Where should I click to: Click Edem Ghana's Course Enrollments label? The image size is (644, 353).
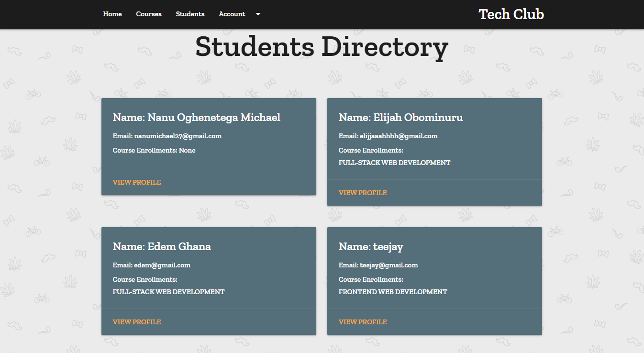[145, 279]
